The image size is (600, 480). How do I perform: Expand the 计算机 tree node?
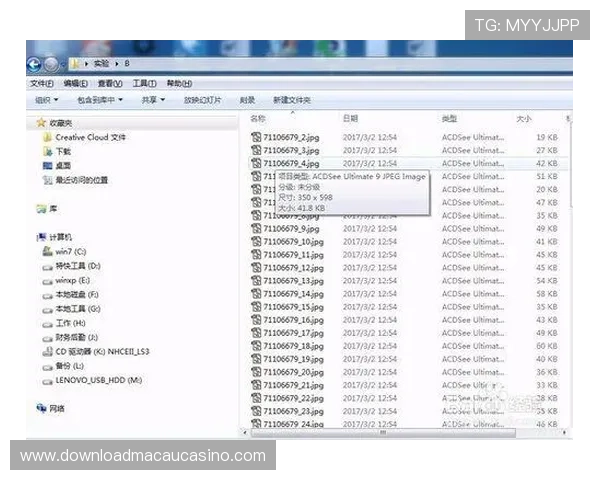(39, 237)
